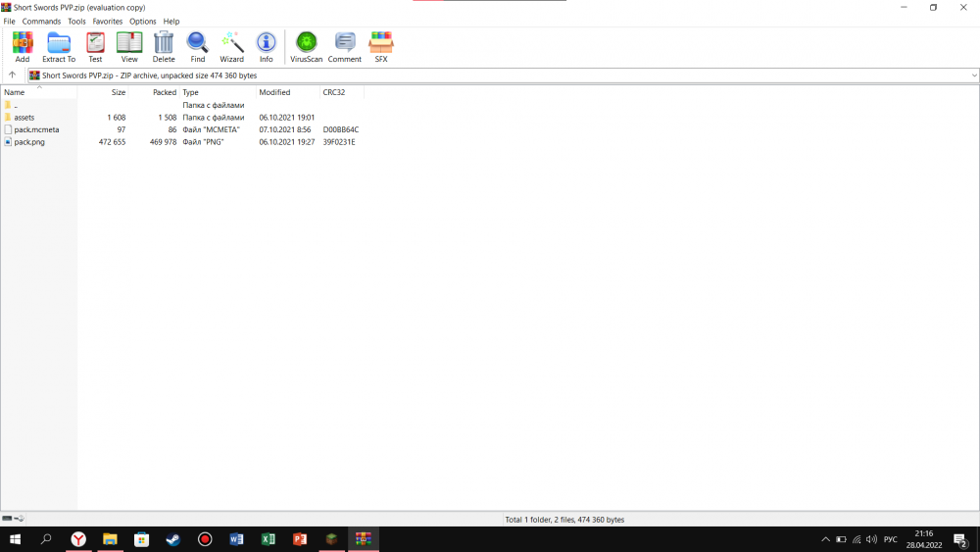Go up one folder level arrow

click(x=12, y=75)
